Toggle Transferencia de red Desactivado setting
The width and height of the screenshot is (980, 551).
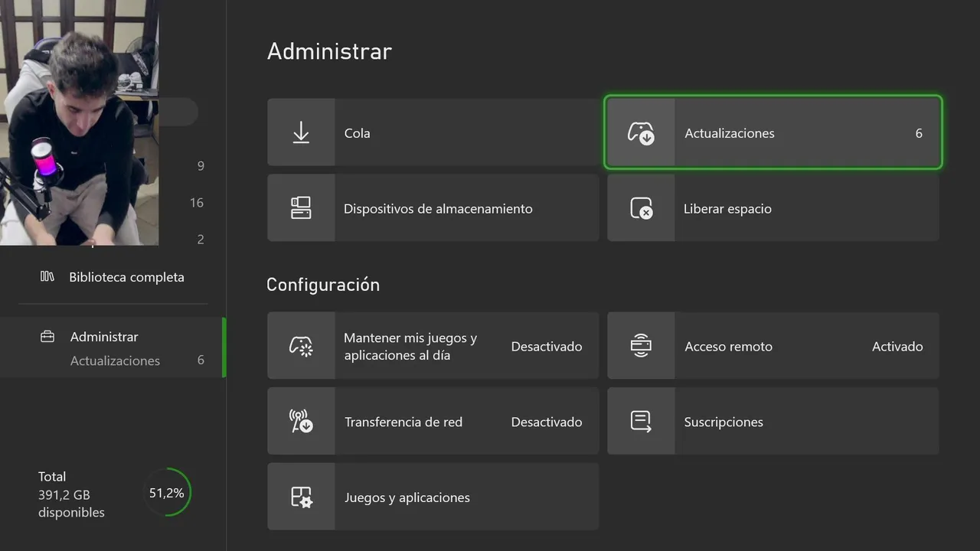[x=546, y=422]
